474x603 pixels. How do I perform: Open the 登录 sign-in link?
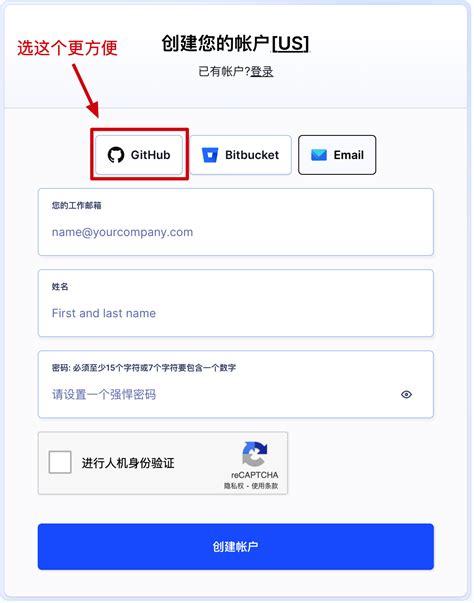point(262,72)
